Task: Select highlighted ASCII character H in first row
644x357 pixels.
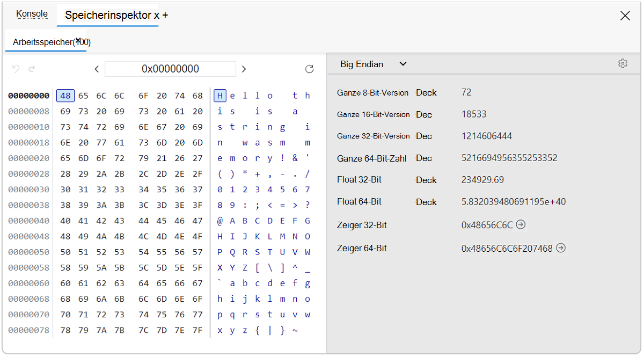Action: [219, 96]
